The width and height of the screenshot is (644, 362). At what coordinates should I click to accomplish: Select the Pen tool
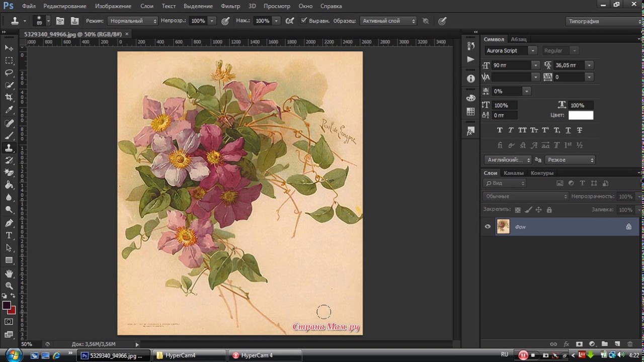tap(9, 223)
